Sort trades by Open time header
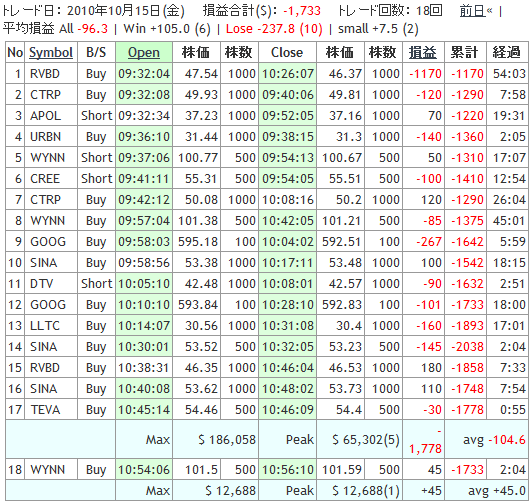The image size is (531, 503). tap(144, 53)
